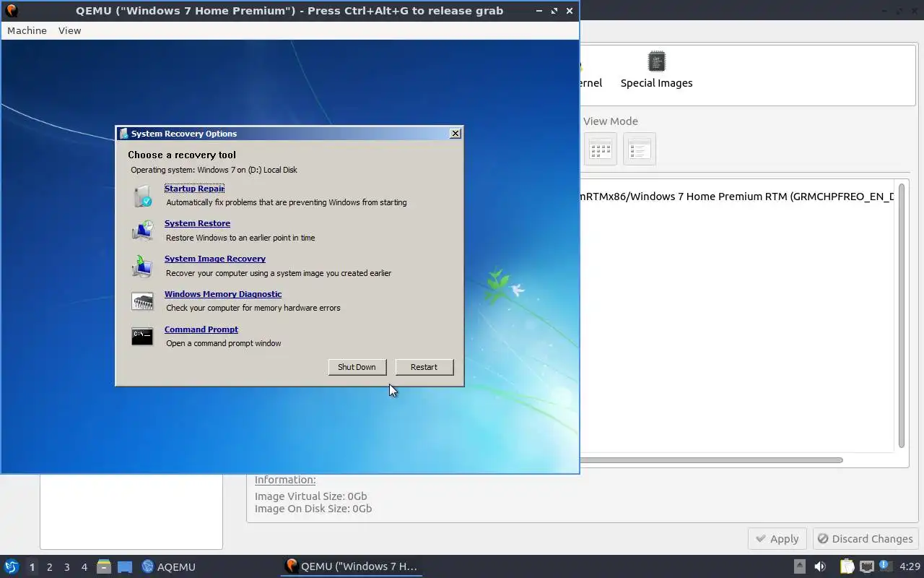Image resolution: width=924 pixels, height=578 pixels.
Task: Click the Apply button in AQEMU
Action: pyautogui.click(x=777, y=539)
